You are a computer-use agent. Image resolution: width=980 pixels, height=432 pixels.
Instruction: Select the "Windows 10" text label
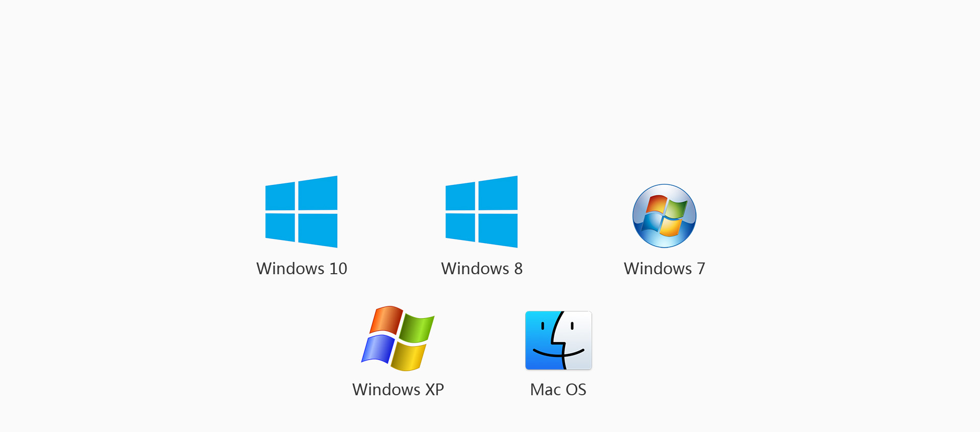click(302, 269)
